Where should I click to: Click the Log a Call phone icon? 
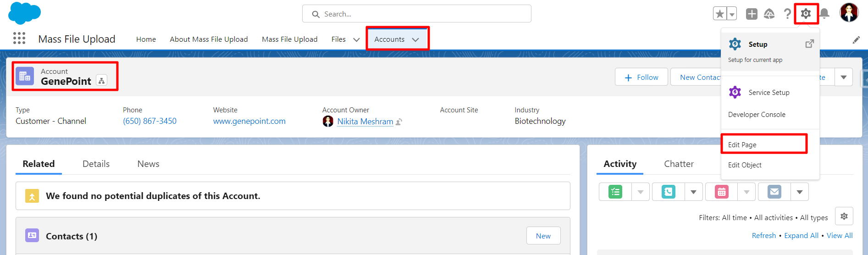click(x=669, y=192)
